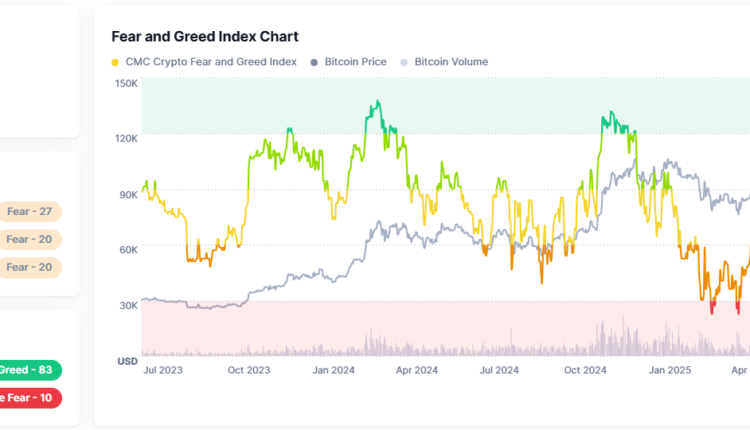Select the green Greed - 83 badge
750x430 pixels.
pyautogui.click(x=29, y=370)
